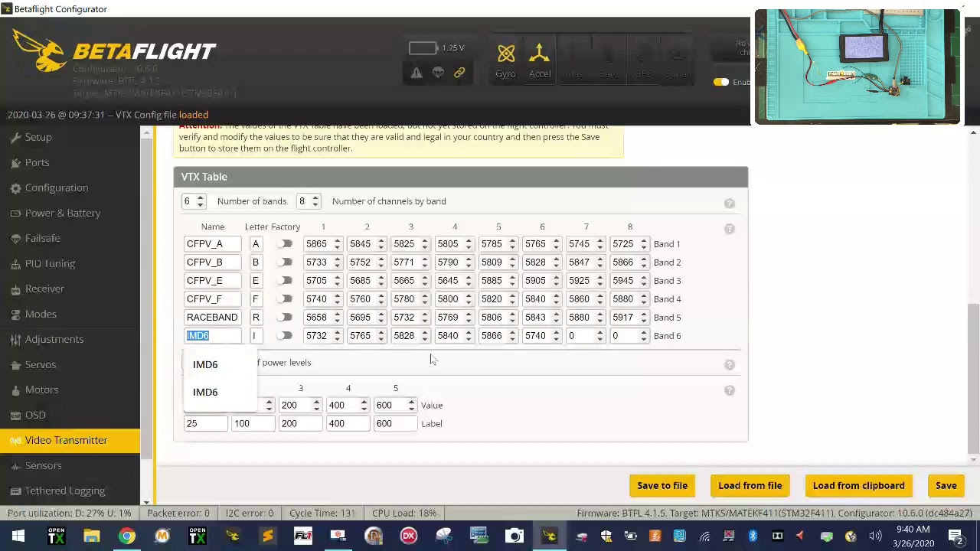980x551 pixels.
Task: Open Chrome from taskbar
Action: (x=127, y=536)
